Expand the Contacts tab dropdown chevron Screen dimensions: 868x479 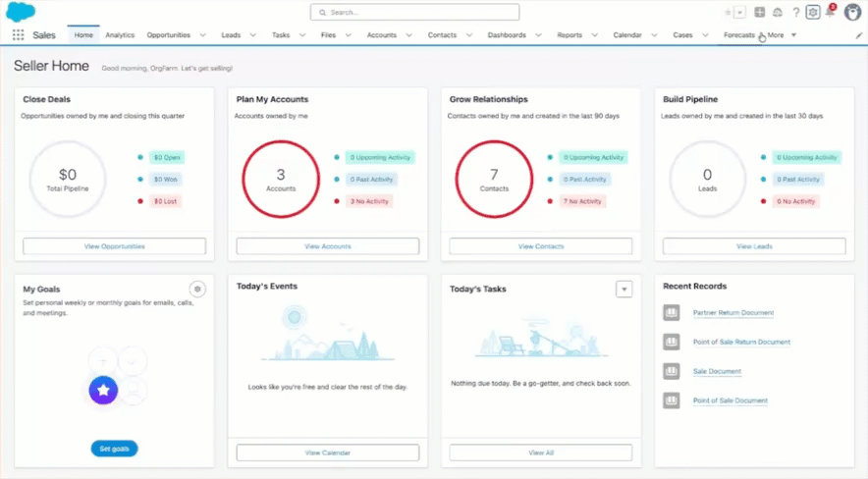469,35
